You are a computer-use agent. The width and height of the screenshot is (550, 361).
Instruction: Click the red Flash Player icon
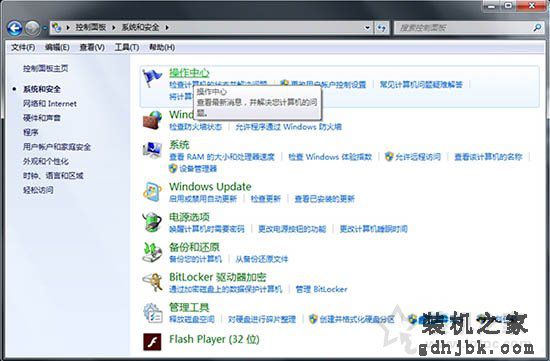click(152, 342)
